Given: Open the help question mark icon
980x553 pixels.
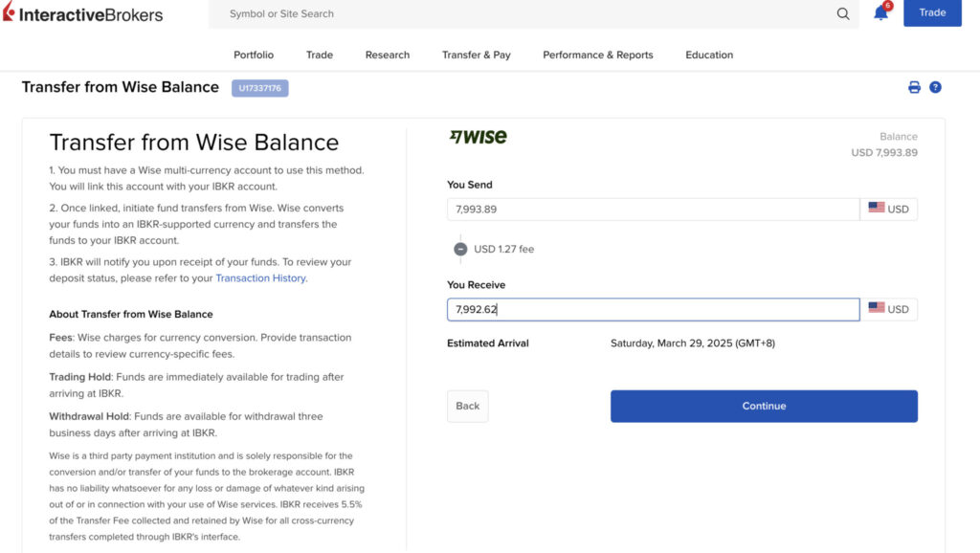Looking at the screenshot, I should 935,87.
